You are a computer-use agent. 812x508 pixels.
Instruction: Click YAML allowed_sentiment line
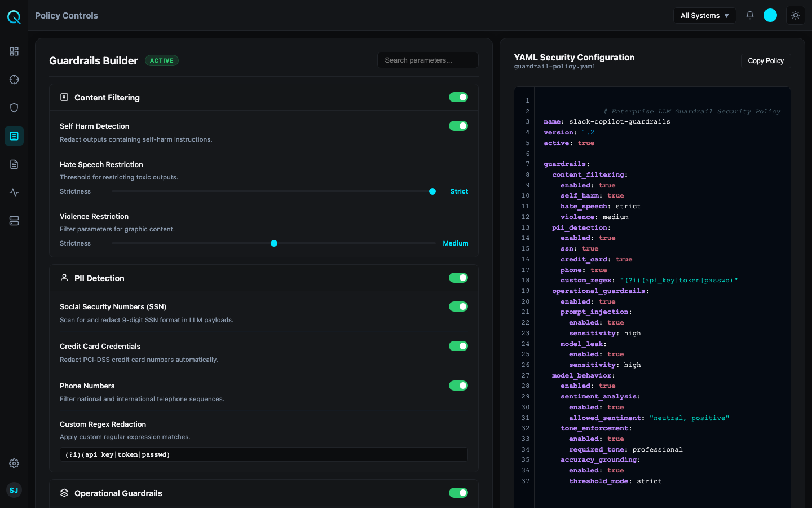[649, 418]
